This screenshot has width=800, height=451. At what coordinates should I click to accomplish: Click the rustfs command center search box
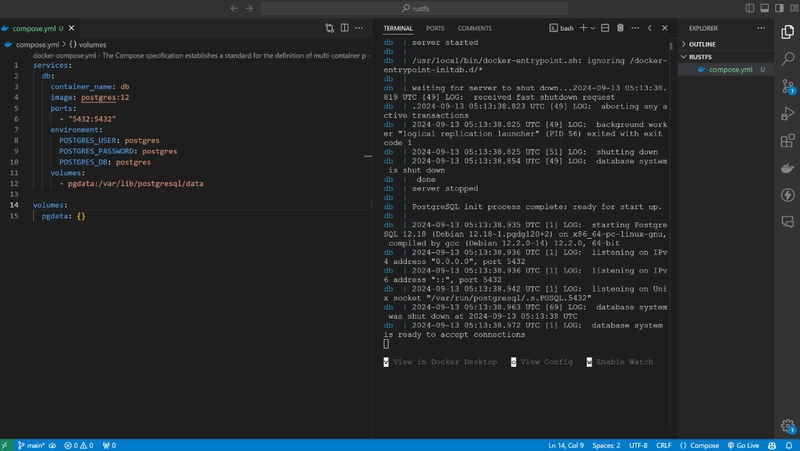[415, 8]
